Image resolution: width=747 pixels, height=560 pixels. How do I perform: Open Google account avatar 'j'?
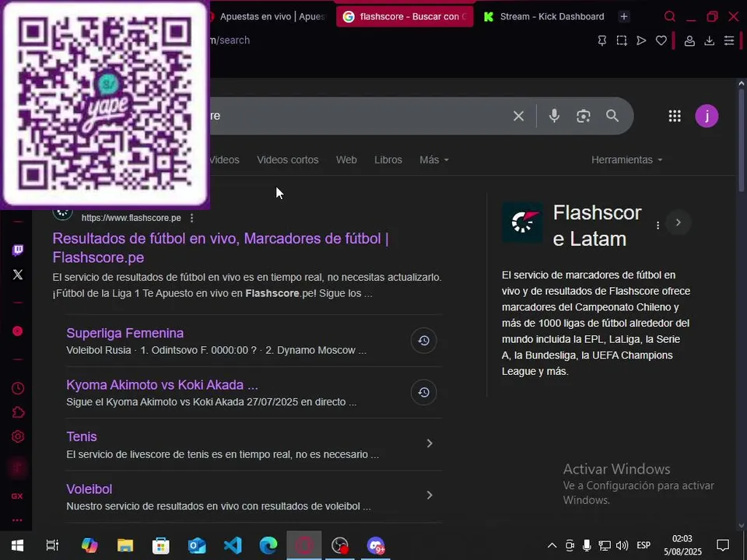707,116
